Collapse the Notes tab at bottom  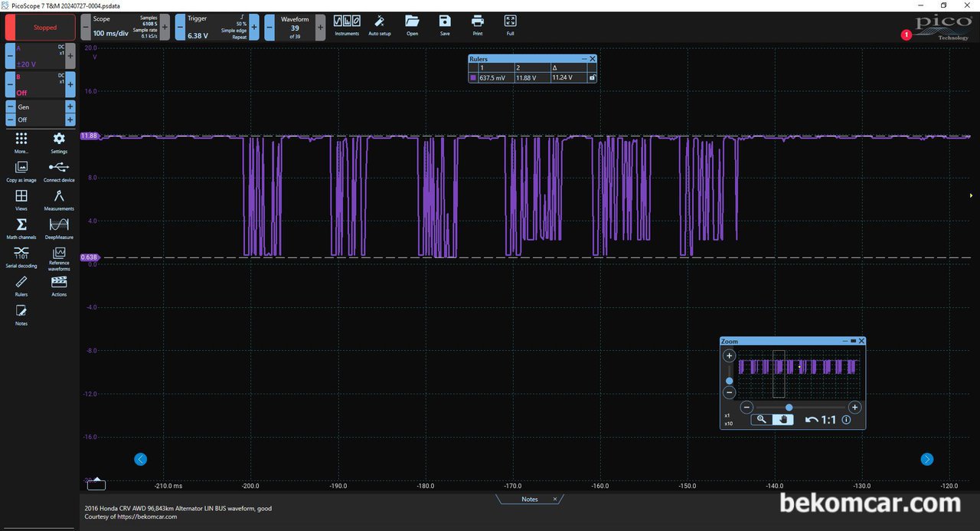tap(529, 499)
